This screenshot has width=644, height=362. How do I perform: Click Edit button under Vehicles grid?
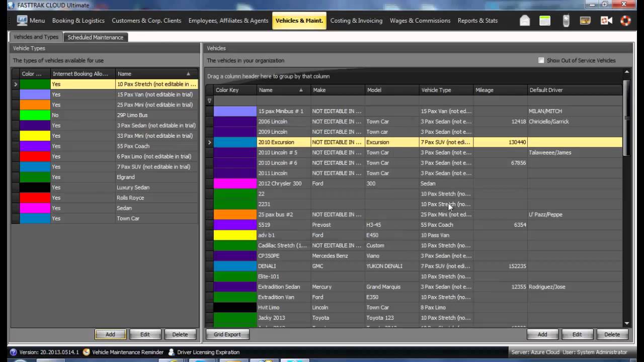tap(577, 334)
